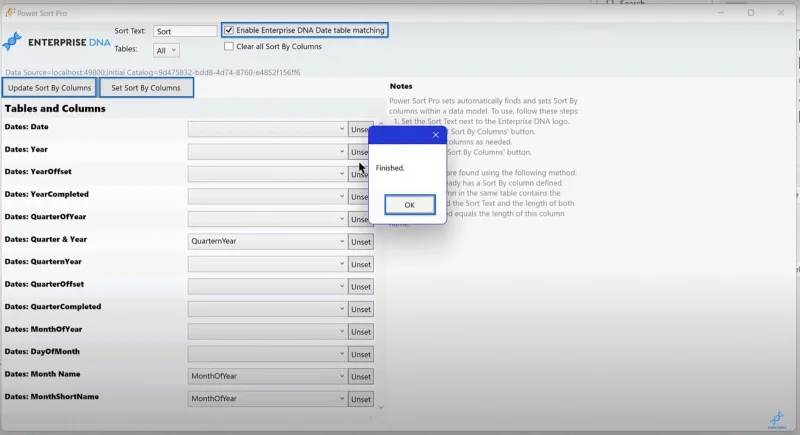This screenshot has height=435, width=800.
Task: Click Unset for Dates: Quarter & Year
Action: (361, 242)
